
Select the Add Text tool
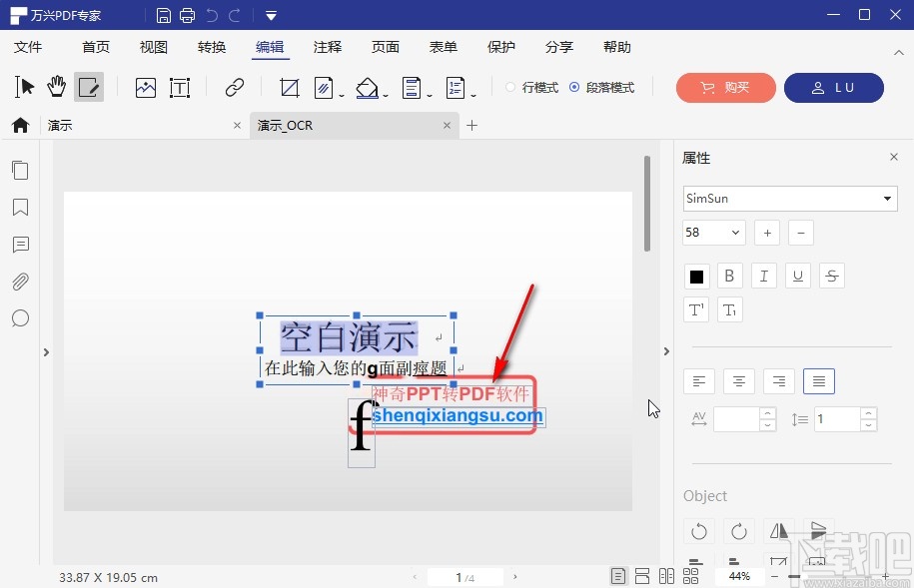(x=180, y=87)
